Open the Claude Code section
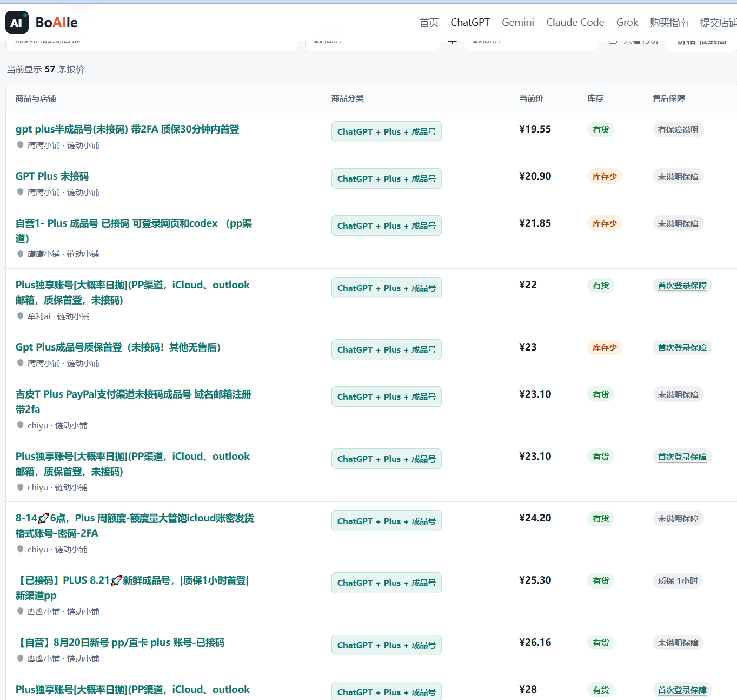This screenshot has height=700, width=737. point(575,22)
